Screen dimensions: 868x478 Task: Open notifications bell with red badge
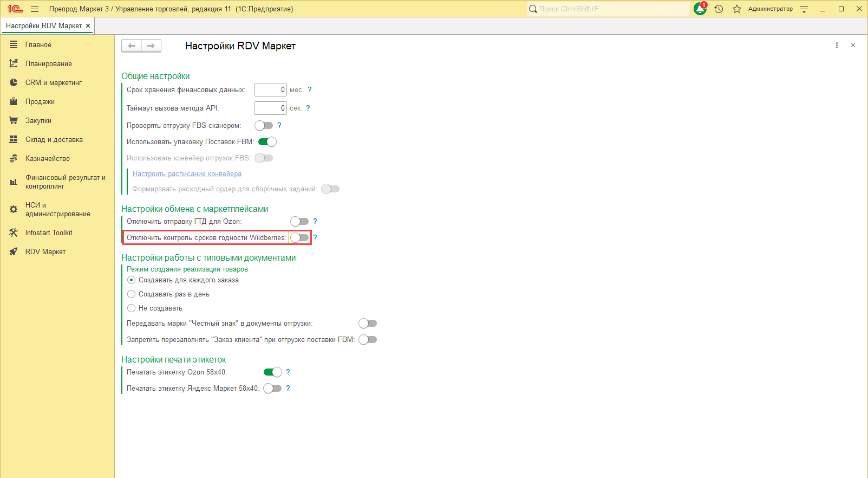point(700,9)
